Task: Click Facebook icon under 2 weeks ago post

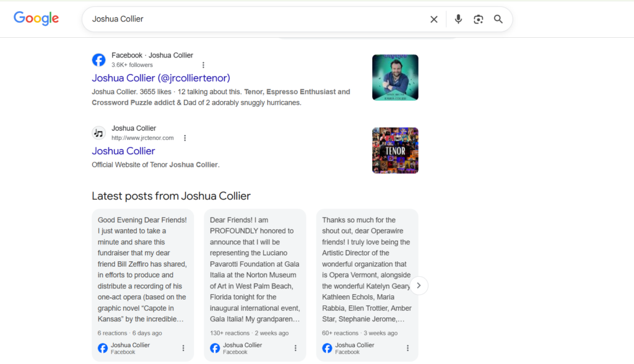Action: tap(215, 349)
